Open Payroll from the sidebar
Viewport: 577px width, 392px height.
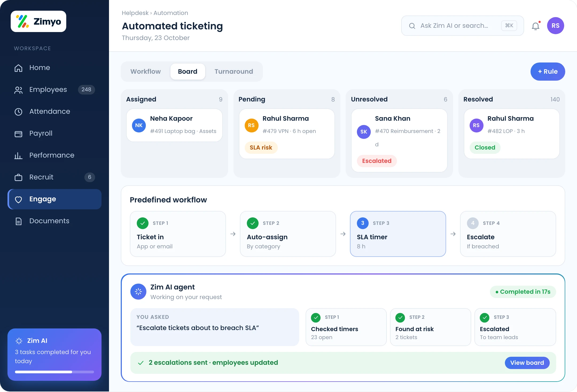[x=54, y=133]
